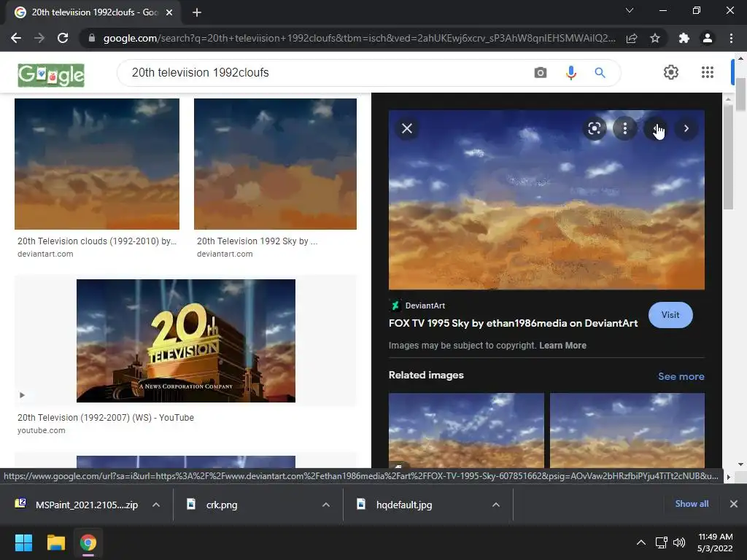Viewport: 747px width, 560px height.
Task: Go to the previous image in preview
Action: [x=656, y=128]
